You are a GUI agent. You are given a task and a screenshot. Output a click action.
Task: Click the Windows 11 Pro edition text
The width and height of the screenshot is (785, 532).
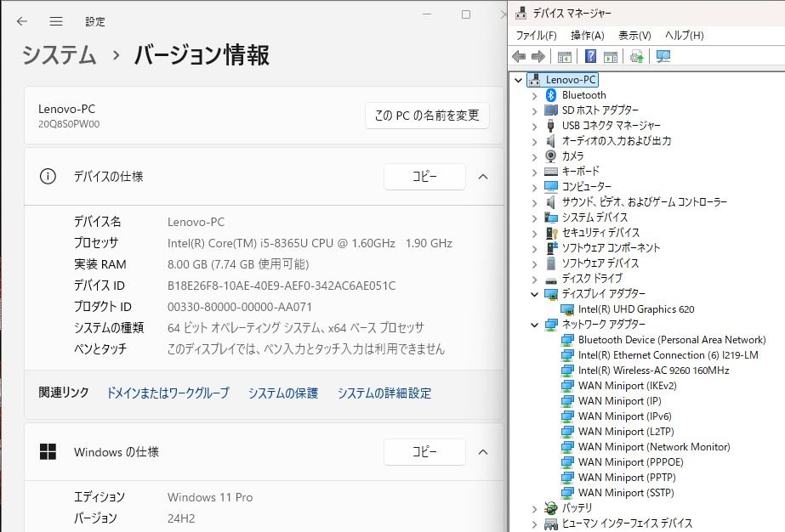[210, 497]
